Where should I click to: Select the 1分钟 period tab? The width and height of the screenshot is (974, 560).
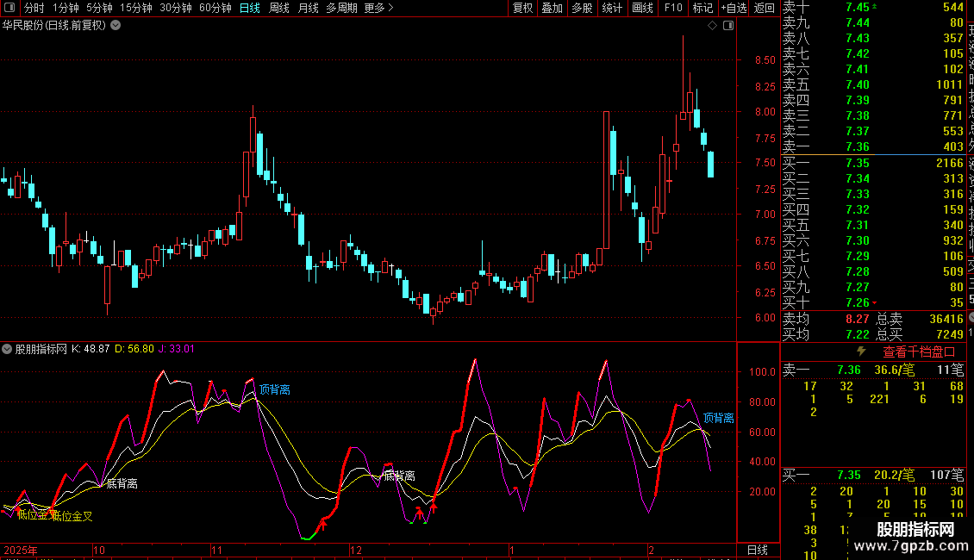click(x=66, y=8)
